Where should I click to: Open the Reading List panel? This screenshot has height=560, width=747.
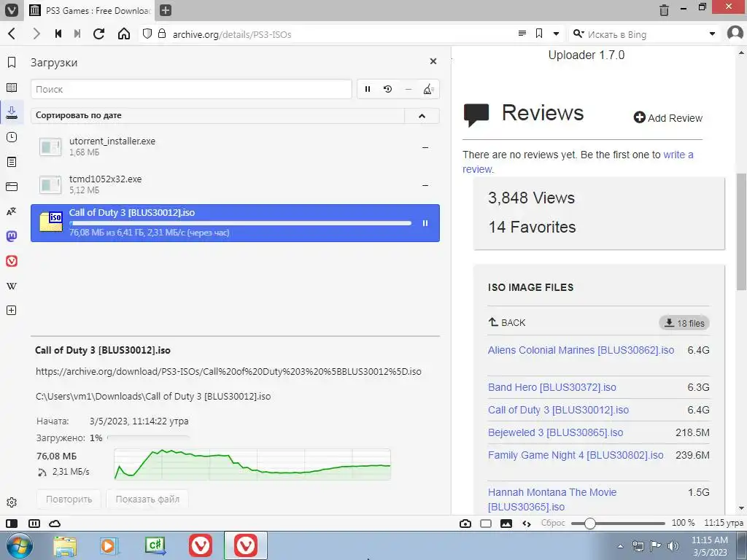[12, 87]
